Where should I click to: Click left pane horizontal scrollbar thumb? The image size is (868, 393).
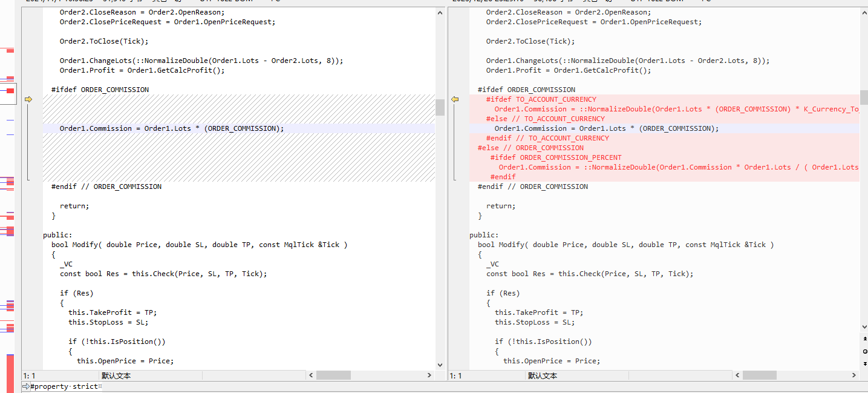tap(333, 375)
